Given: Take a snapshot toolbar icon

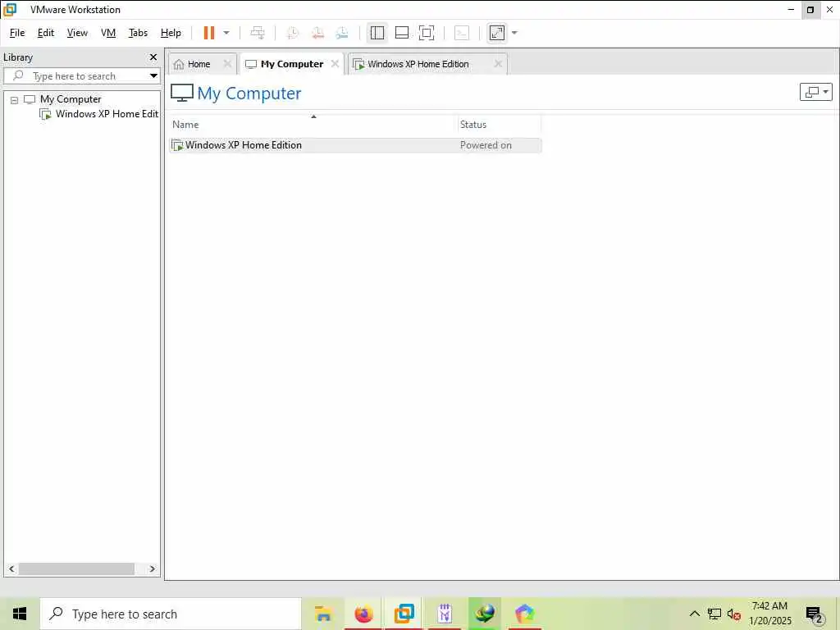Looking at the screenshot, I should [293, 33].
